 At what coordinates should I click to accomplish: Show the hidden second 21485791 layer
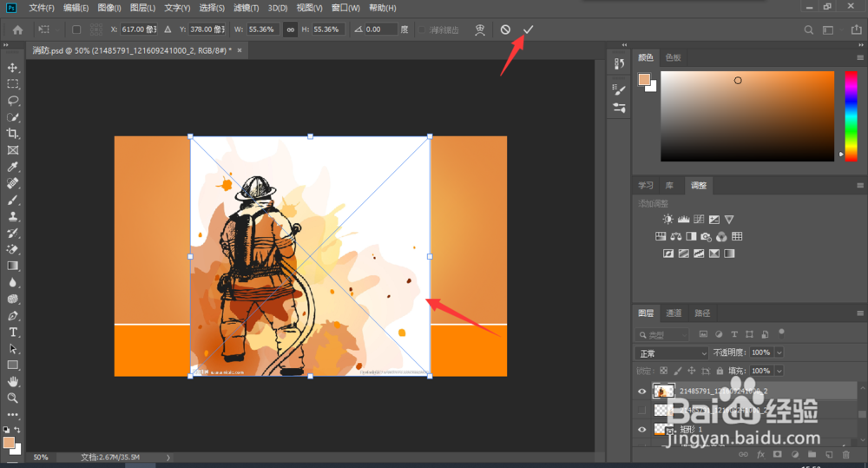tap(641, 410)
